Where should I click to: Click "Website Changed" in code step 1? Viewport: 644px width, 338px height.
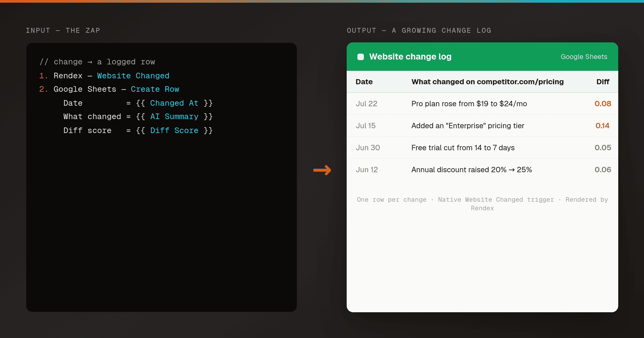(x=133, y=76)
